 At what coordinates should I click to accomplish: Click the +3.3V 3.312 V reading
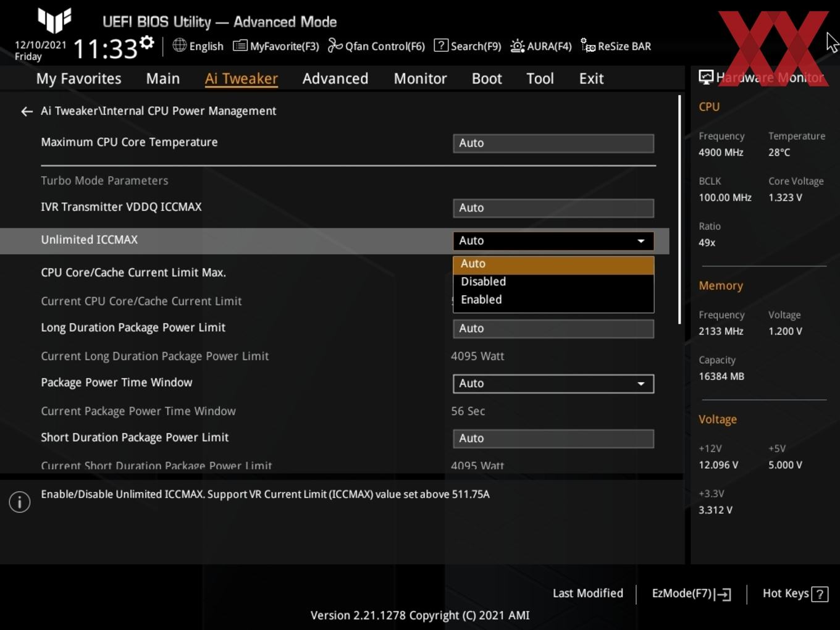715,510
